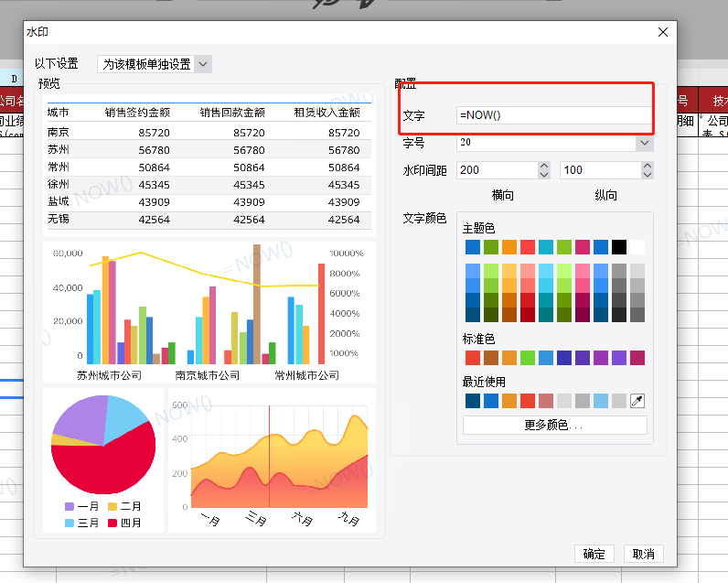Click the vertical spacing field 100

(x=601, y=170)
